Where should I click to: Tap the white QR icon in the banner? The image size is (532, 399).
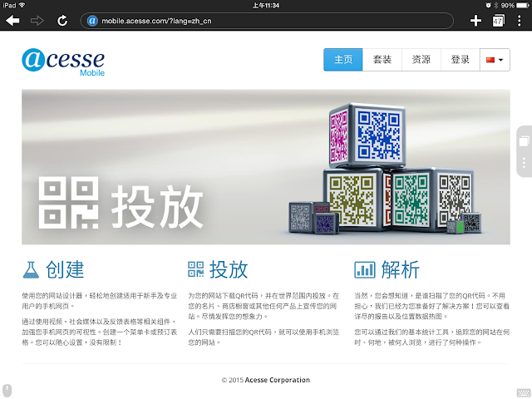coord(68,203)
